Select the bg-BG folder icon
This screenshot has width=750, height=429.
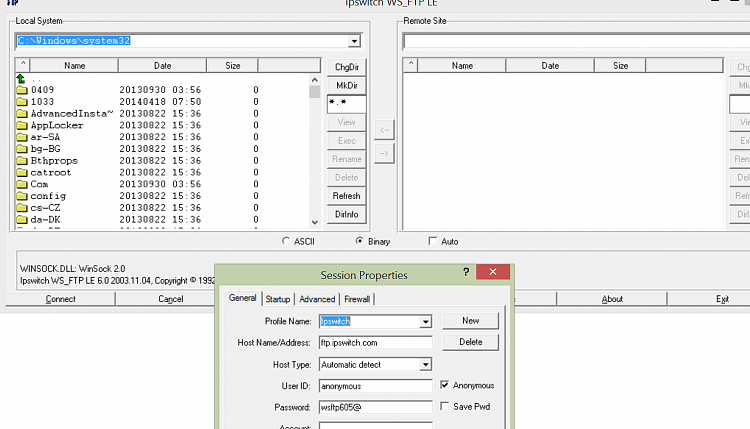[22, 149]
